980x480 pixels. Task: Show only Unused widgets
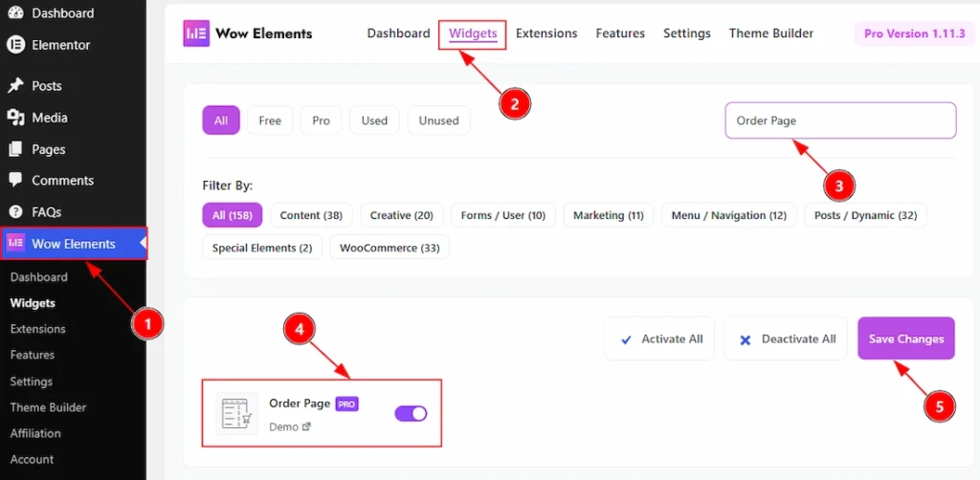click(438, 120)
